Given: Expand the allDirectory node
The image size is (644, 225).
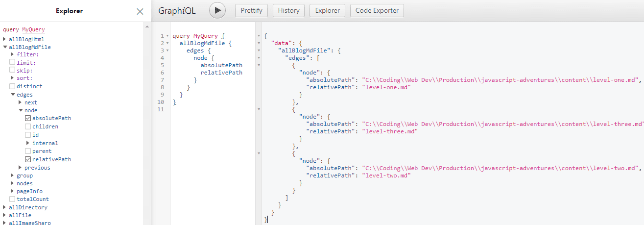Looking at the screenshot, I should click(x=5, y=207).
